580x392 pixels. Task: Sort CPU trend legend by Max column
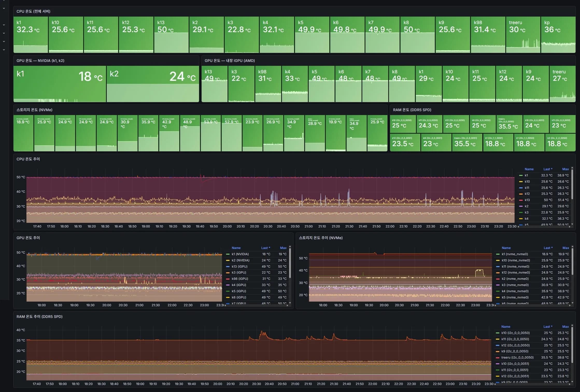click(x=565, y=169)
